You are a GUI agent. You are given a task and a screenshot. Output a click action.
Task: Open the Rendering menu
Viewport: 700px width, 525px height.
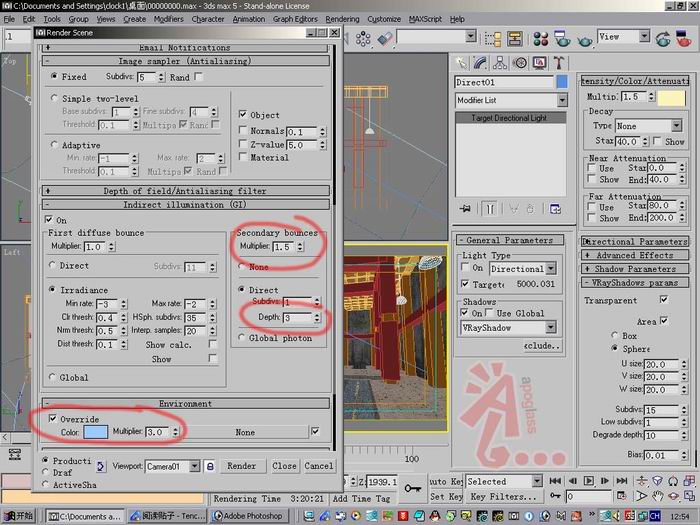pos(342,19)
